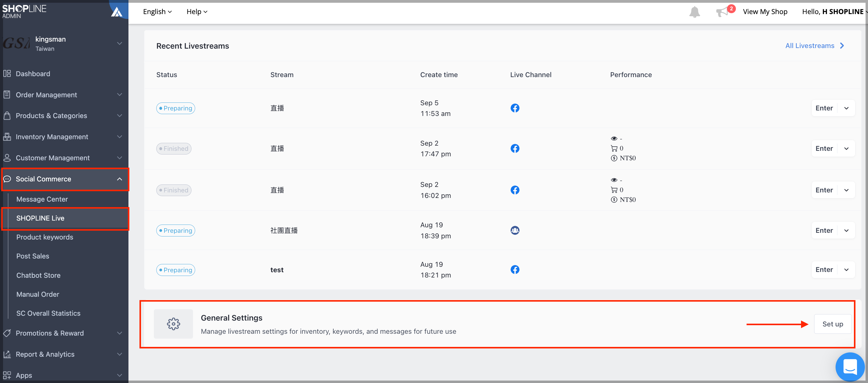
Task: Open Enter options dropdown for Sep 2 17:47 stream
Action: pos(846,148)
